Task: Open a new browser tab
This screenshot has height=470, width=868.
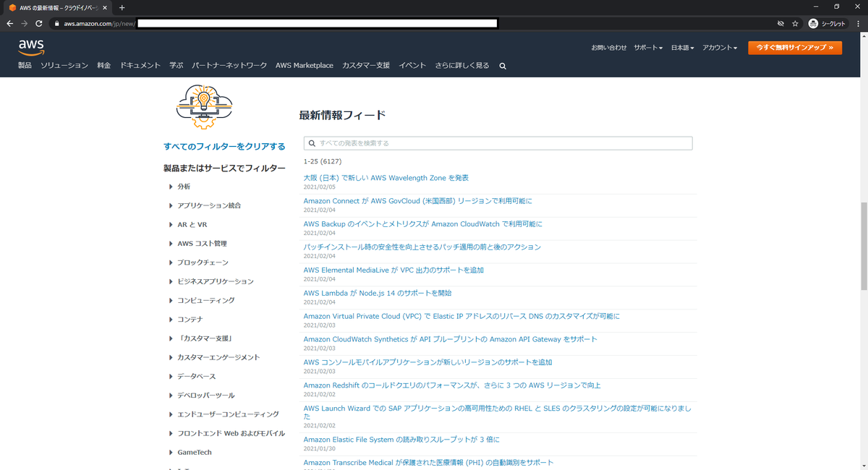Action: pos(122,7)
